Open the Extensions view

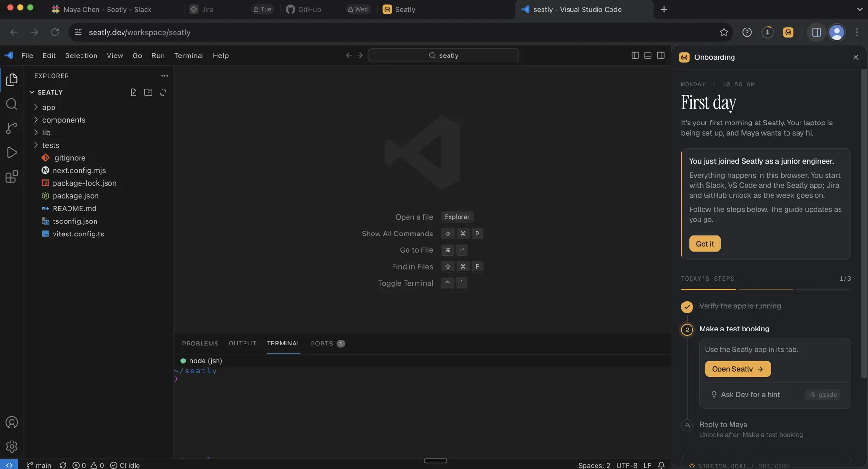pos(12,177)
